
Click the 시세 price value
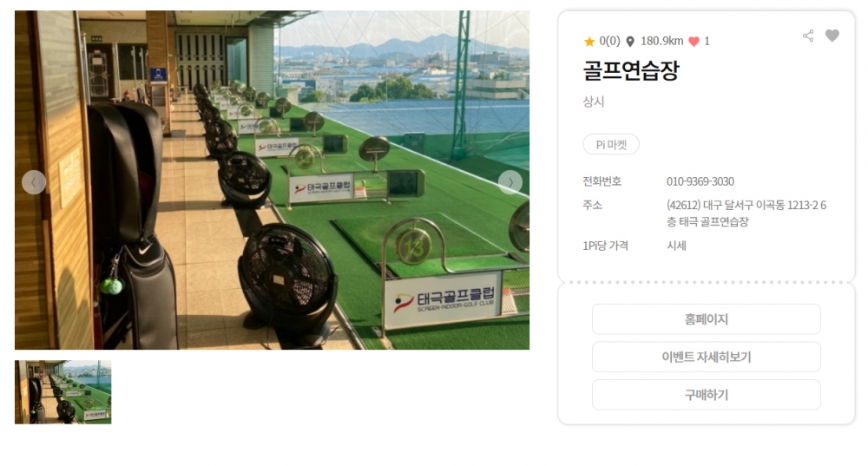pyautogui.click(x=676, y=246)
